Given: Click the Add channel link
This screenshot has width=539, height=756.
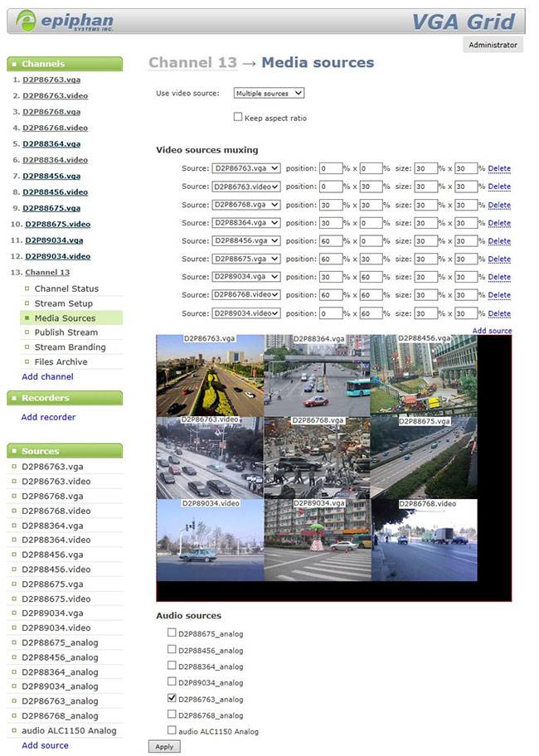Looking at the screenshot, I should pos(47,376).
